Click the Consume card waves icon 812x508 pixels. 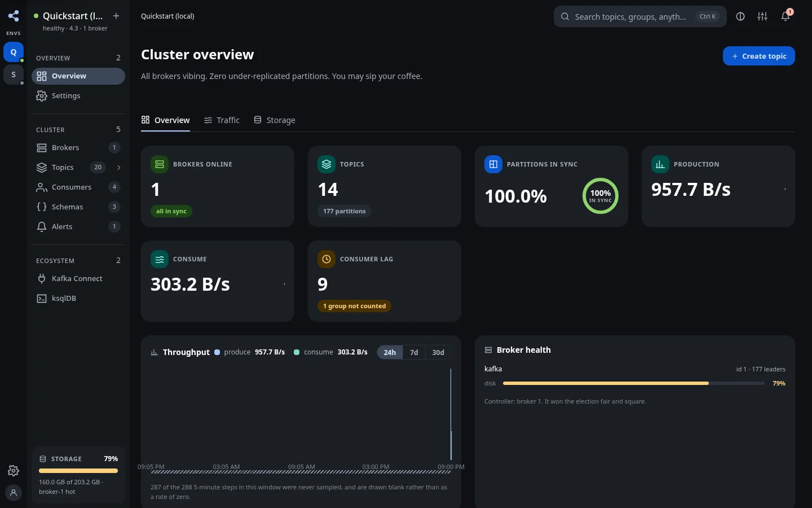[x=160, y=259]
